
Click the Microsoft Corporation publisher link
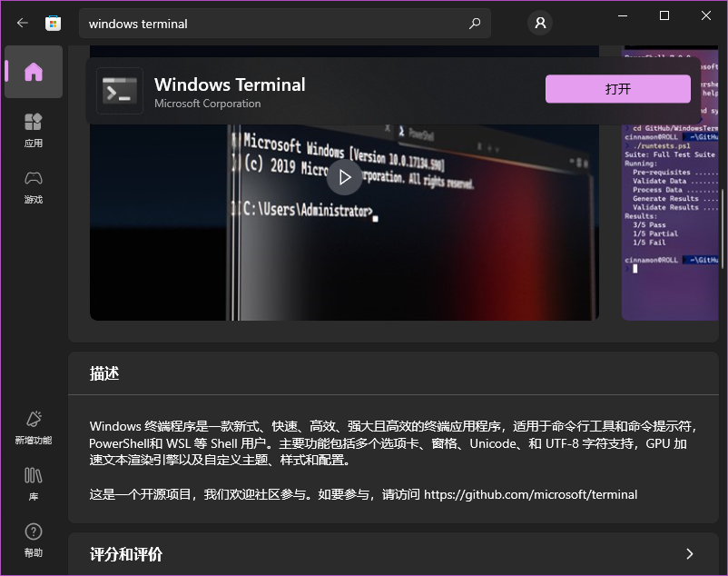tap(208, 104)
